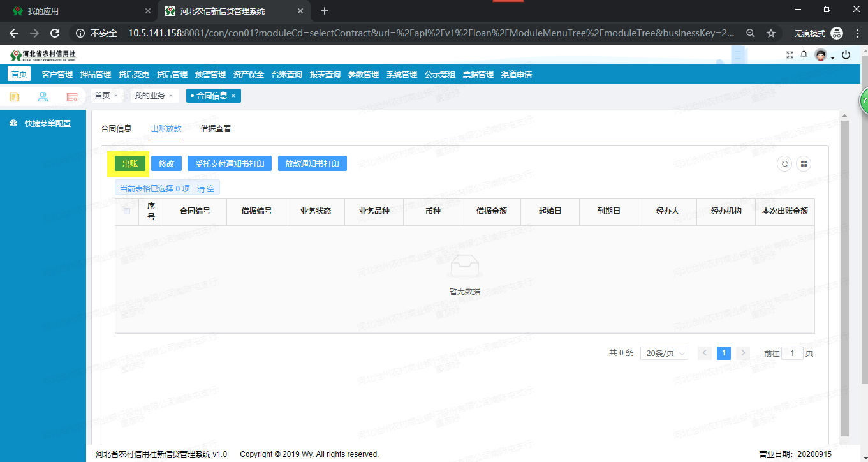Expand the avatar dropdown arrow in the header
The height and width of the screenshot is (462, 868).
832,57
